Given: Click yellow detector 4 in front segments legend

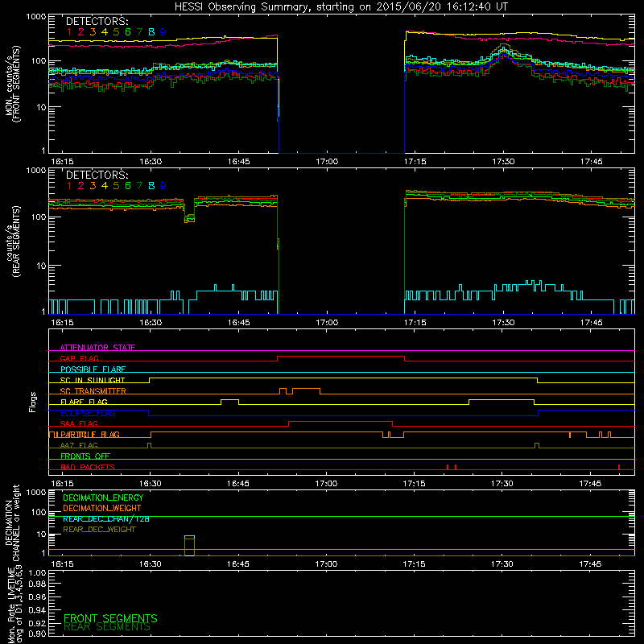Looking at the screenshot, I should 105,31.
